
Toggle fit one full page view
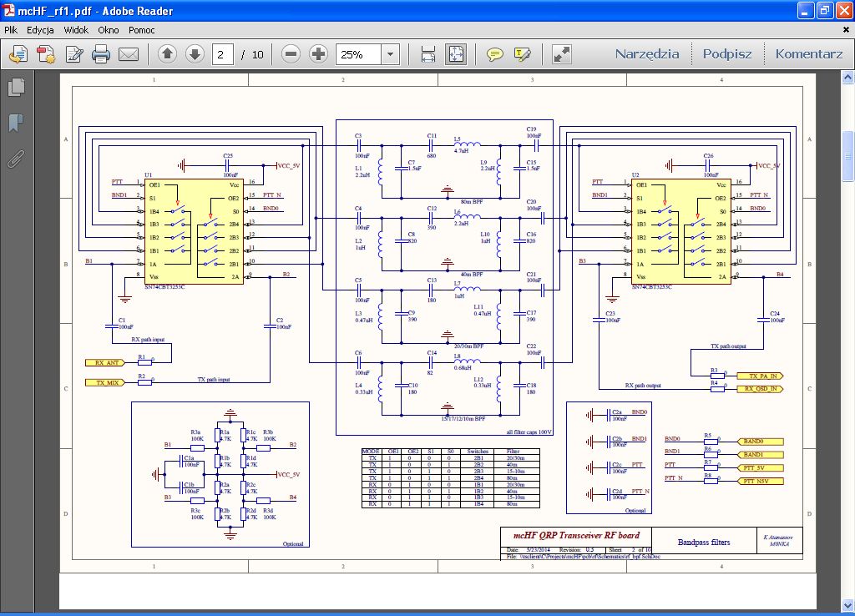coord(456,55)
